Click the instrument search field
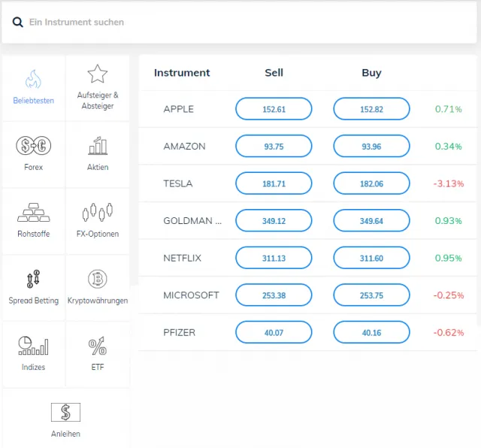Viewport: 481px width, 448px height. click(x=240, y=22)
